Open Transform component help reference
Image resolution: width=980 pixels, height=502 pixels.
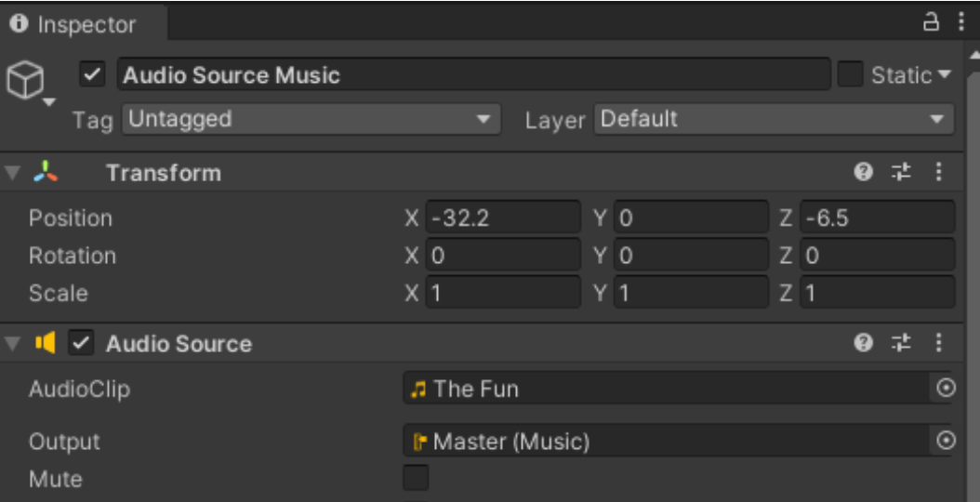(864, 173)
